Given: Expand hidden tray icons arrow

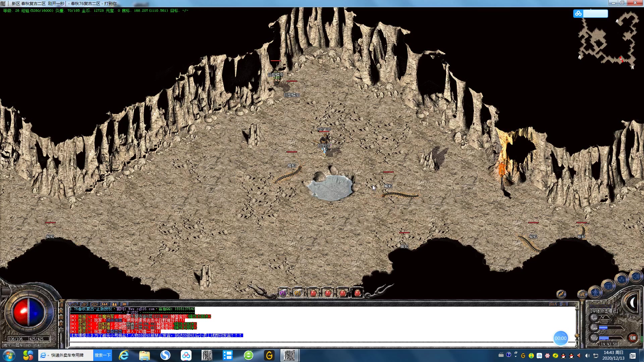Looking at the screenshot, I should [516, 357].
